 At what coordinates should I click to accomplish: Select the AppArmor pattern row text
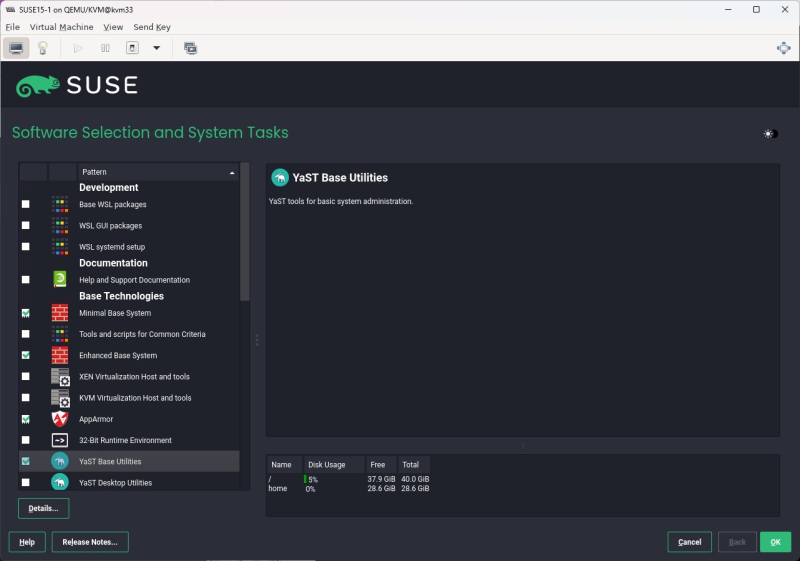pyautogui.click(x=96, y=419)
